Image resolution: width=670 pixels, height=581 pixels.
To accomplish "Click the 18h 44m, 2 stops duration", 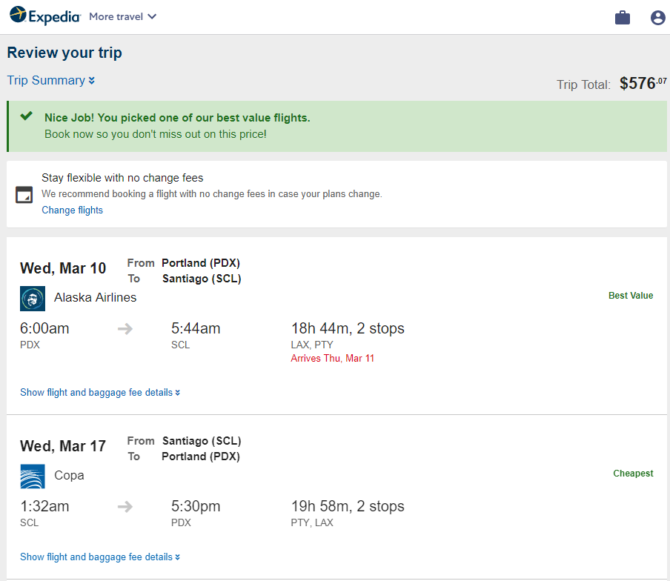I will (x=348, y=329).
